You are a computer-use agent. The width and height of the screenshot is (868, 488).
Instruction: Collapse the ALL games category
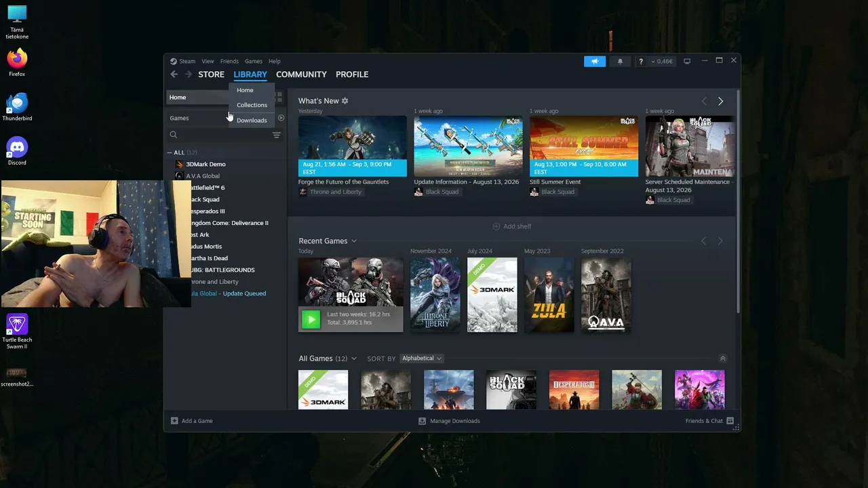(170, 152)
